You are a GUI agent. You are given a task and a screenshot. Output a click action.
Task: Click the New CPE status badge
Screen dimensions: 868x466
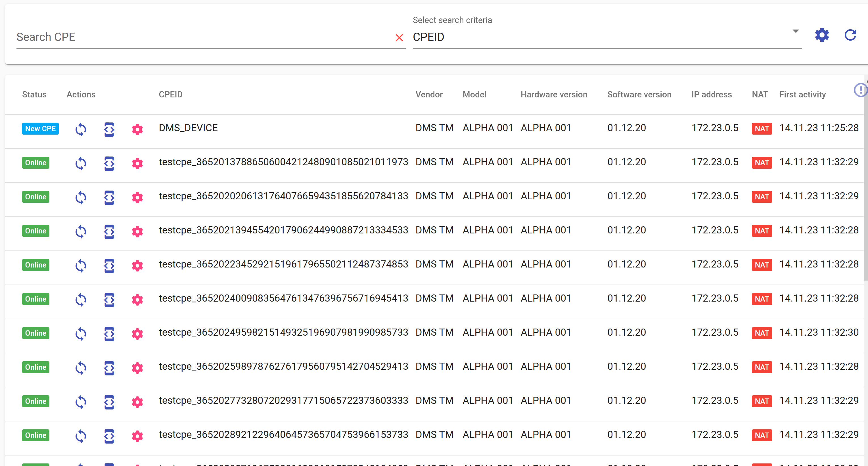[40, 128]
